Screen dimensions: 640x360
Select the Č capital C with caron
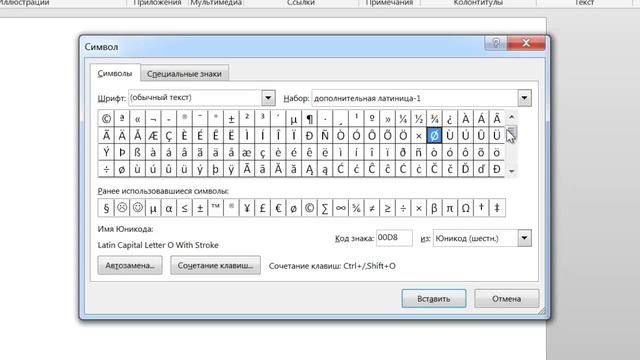click(x=434, y=169)
